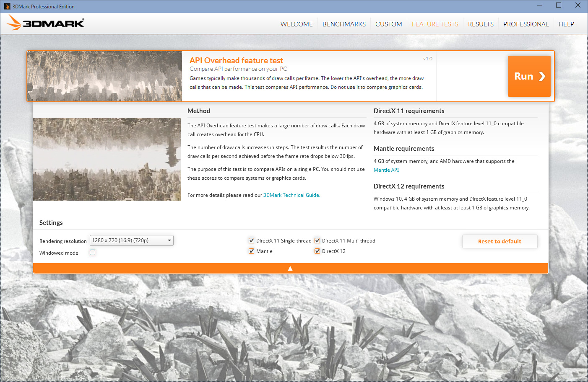Click Reset to default button

500,242
